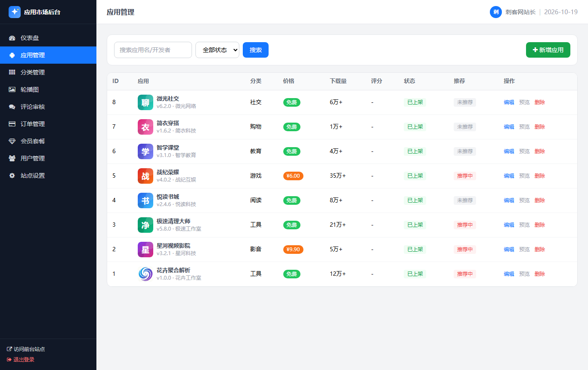Click the 会员套餐 sidebar item
Viewport: 588px width, 370px height.
pos(48,141)
